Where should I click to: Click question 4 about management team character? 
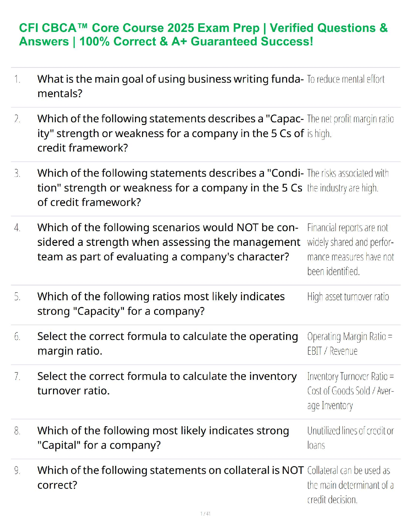[168, 242]
